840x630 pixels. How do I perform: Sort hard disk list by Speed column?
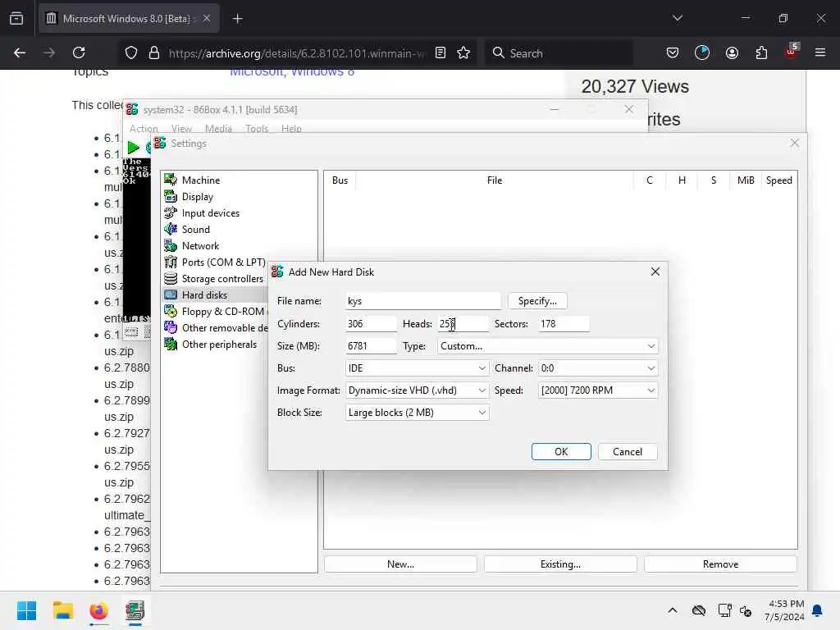[x=779, y=180]
